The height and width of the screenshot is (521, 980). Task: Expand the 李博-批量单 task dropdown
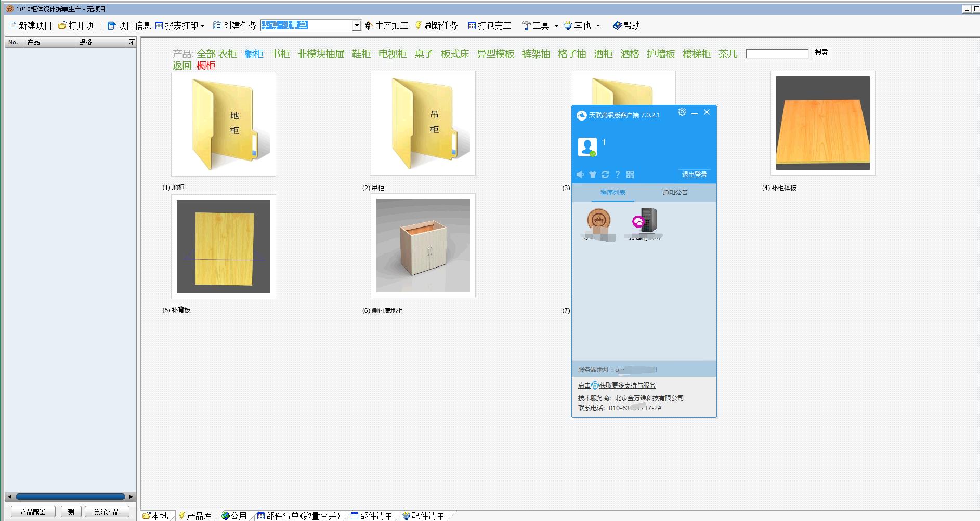click(x=356, y=25)
